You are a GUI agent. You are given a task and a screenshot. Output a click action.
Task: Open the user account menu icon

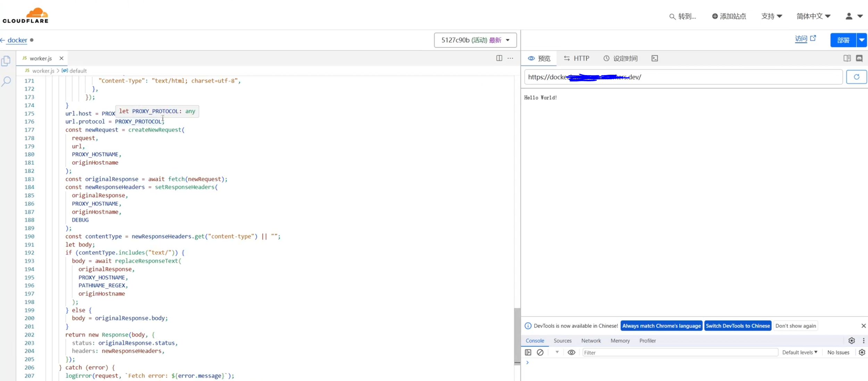(854, 16)
